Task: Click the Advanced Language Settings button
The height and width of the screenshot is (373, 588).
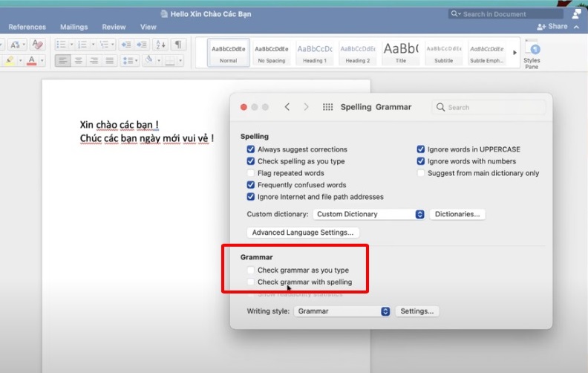Action: pyautogui.click(x=302, y=233)
